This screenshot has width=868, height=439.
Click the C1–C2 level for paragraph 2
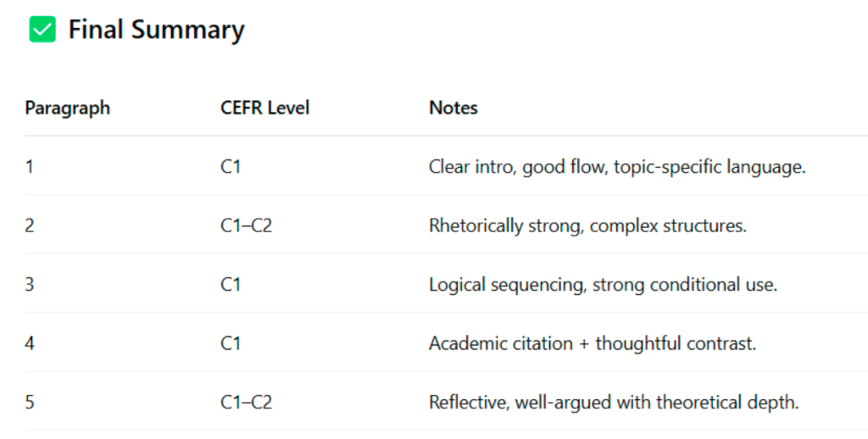coord(246,226)
